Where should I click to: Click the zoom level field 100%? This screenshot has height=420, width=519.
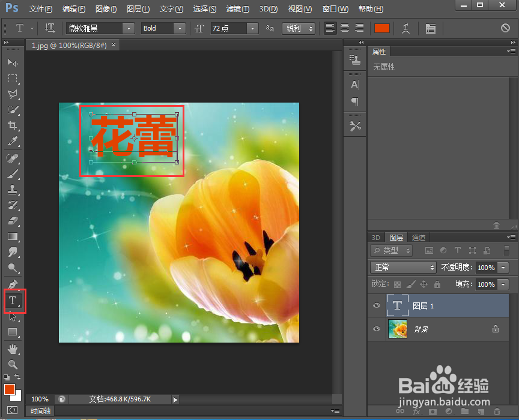[40, 399]
